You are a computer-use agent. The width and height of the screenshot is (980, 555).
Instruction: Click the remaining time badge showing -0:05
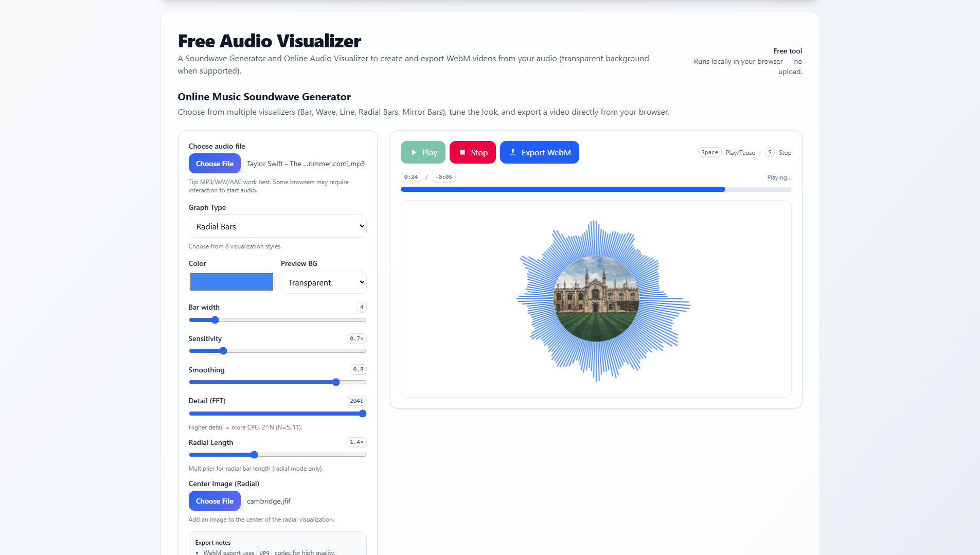coord(443,177)
